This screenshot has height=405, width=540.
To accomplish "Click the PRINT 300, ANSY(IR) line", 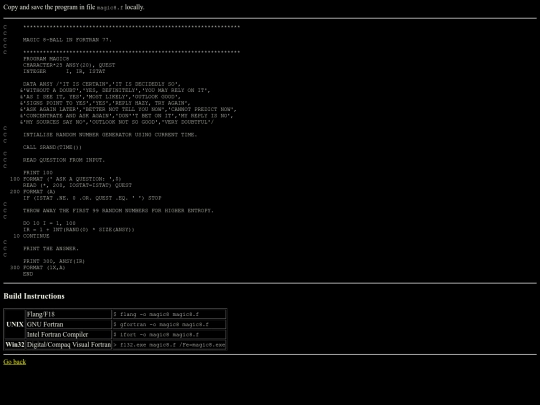I will [x=54, y=261].
